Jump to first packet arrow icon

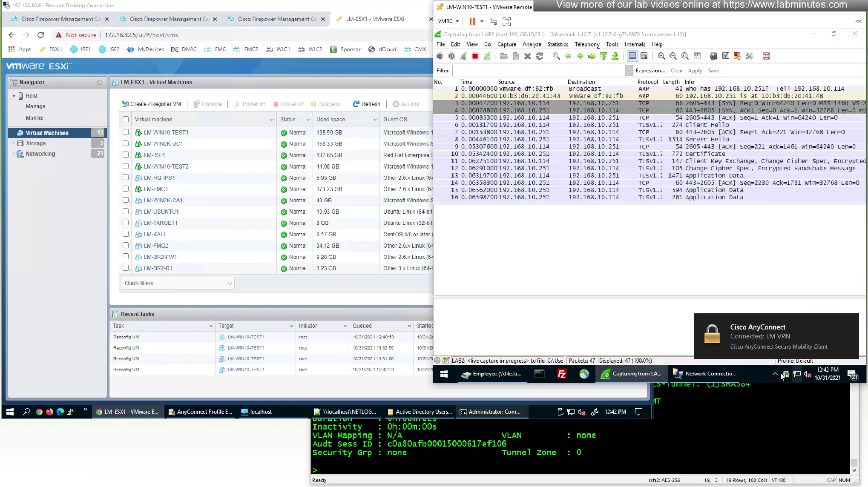[604, 56]
